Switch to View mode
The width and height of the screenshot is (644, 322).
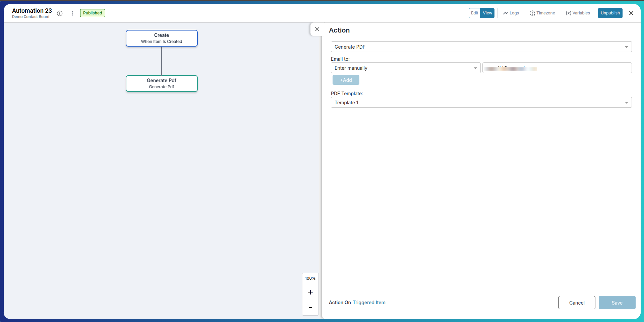point(487,13)
